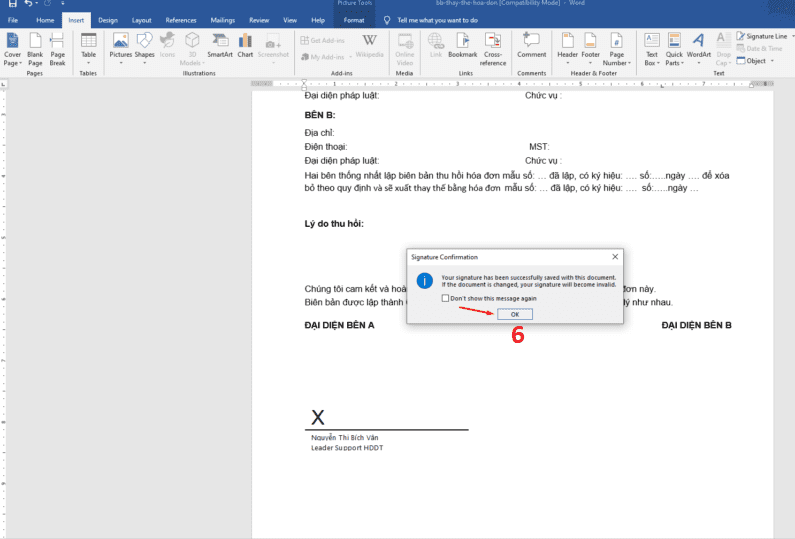Viewport: 795px width, 539px height.
Task: Open Get Add-ins
Action: coord(322,41)
